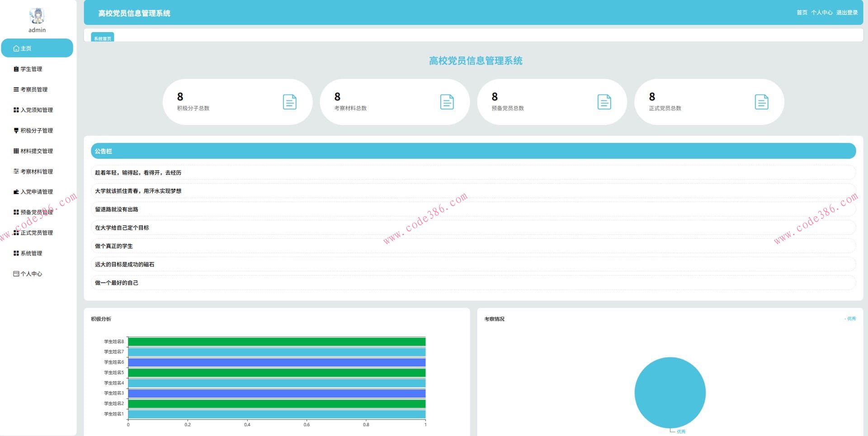Click the grid icon beside 入党须知管理
868x436 pixels.
16,110
